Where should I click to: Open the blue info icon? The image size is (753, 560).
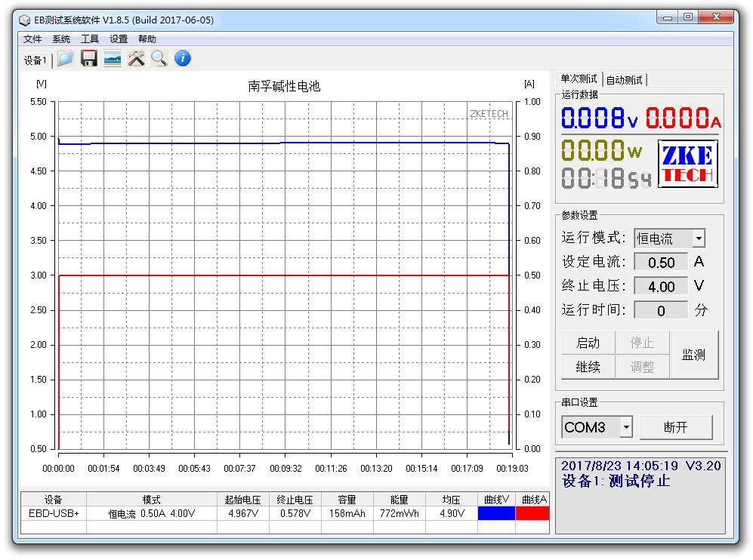tap(183, 59)
